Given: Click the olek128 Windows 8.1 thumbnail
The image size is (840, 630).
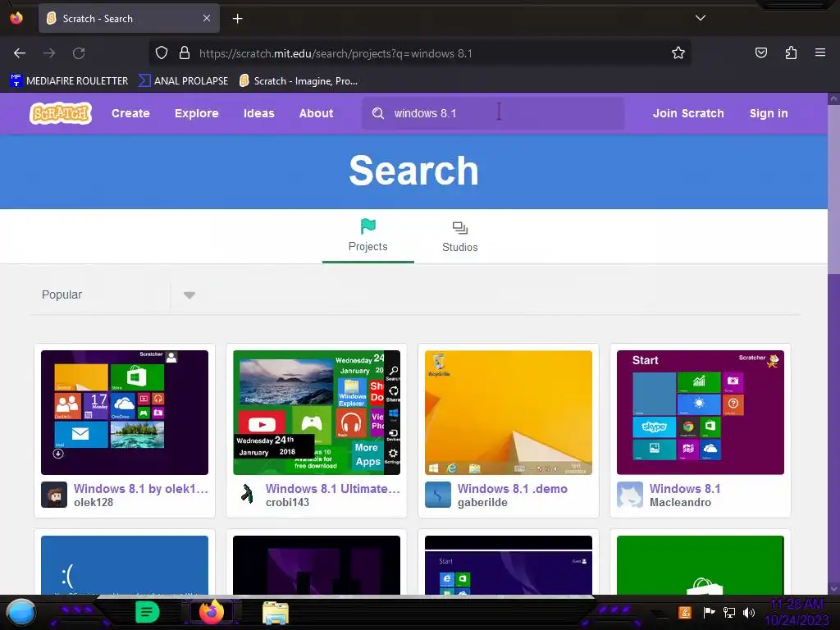Looking at the screenshot, I should tap(125, 413).
